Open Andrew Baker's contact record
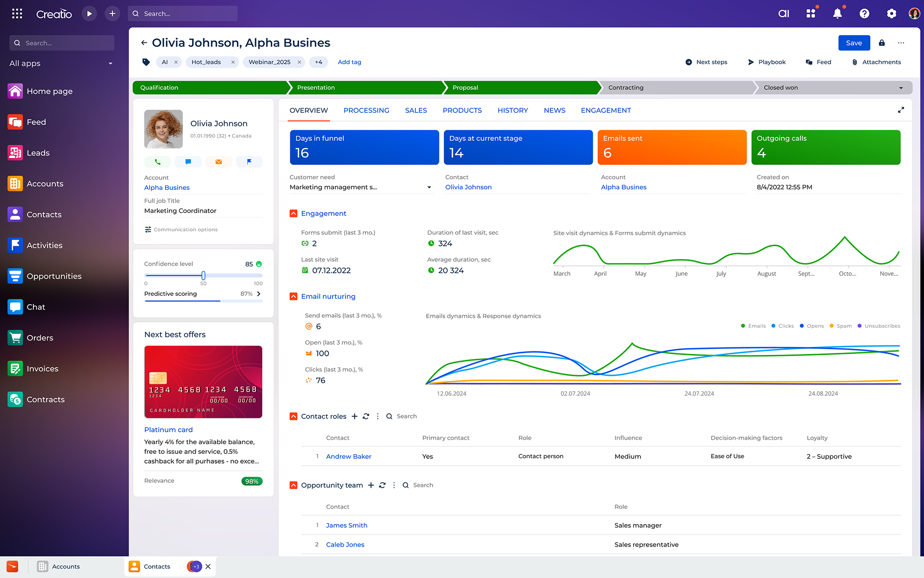Image resolution: width=924 pixels, height=578 pixels. coord(348,456)
